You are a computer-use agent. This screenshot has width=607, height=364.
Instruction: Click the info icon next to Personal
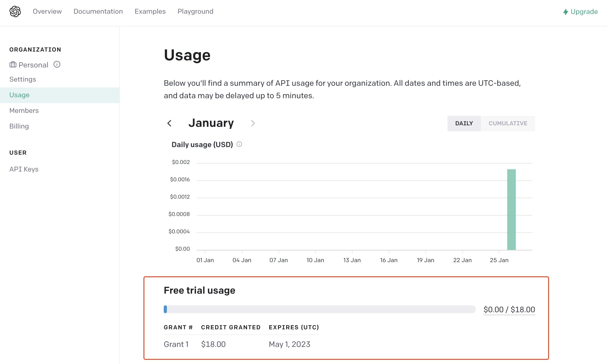(x=57, y=64)
